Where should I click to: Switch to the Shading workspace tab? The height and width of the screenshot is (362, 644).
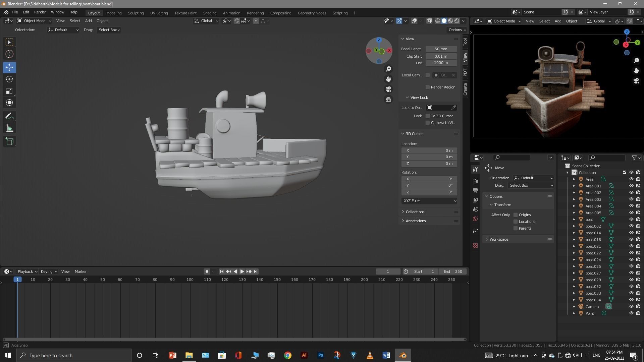click(x=210, y=13)
